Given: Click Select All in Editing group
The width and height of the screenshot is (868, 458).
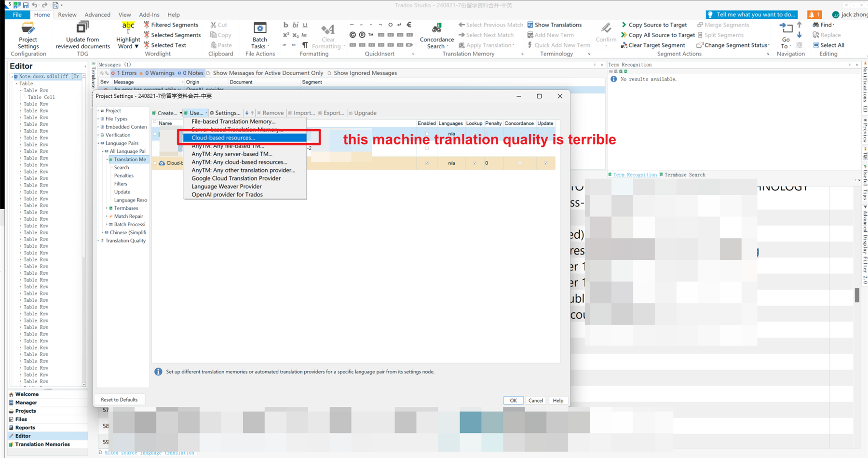Looking at the screenshot, I should coord(828,45).
